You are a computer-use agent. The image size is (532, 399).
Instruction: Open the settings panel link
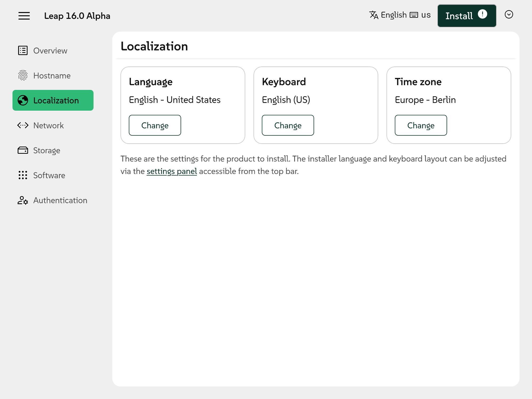[x=172, y=171]
